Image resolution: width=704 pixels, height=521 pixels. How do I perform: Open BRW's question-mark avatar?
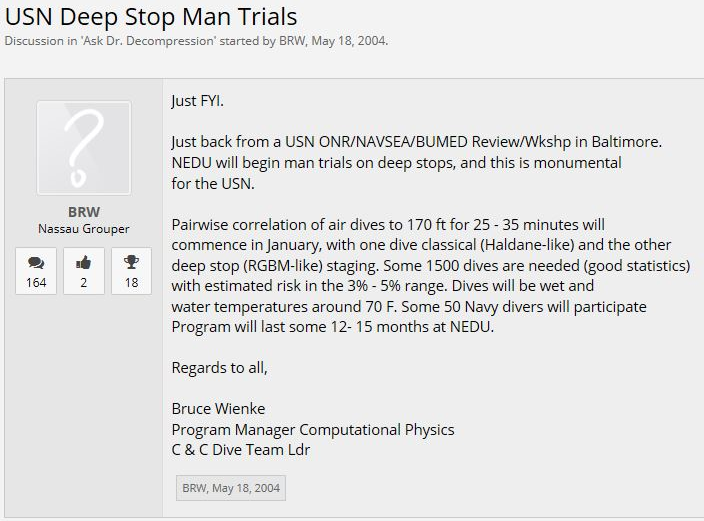(84, 148)
